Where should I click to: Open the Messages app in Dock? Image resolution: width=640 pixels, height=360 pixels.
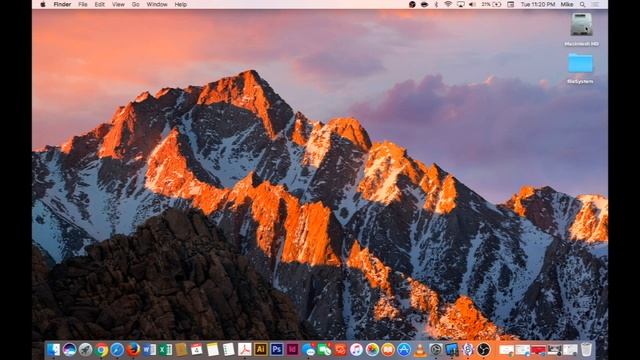tap(309, 350)
